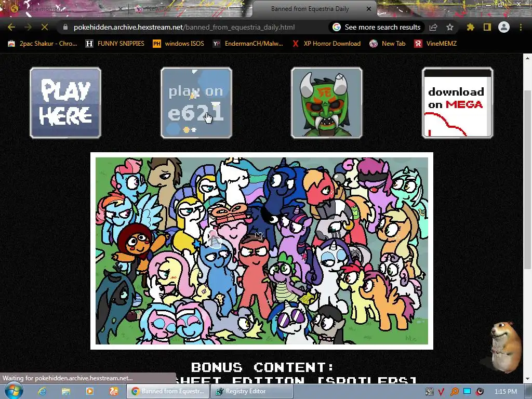Screen dimensions: 532x399
Task: Open the New Tab bookmark
Action: click(x=388, y=44)
